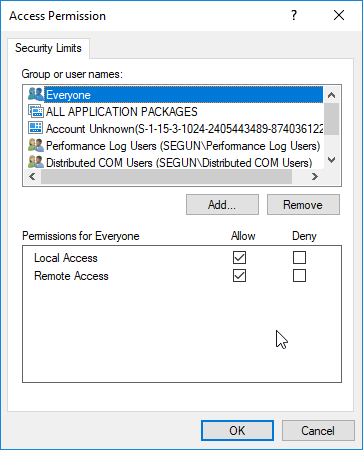
Task: Click the ALL APPLICATION PACKAGES icon
Action: (36, 111)
